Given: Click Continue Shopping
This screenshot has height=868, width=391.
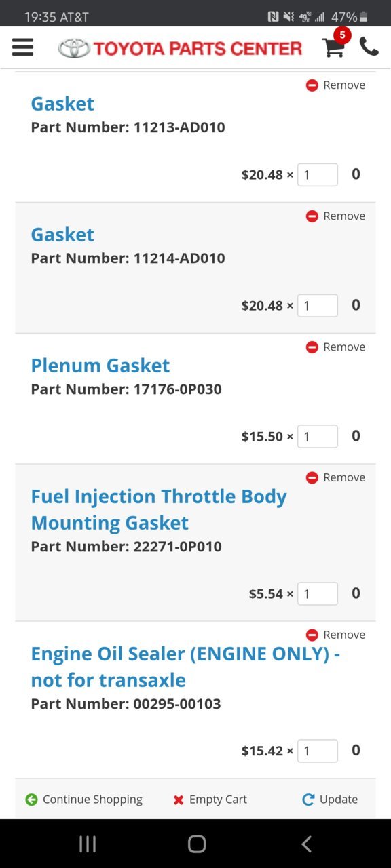Looking at the screenshot, I should (x=83, y=799).
